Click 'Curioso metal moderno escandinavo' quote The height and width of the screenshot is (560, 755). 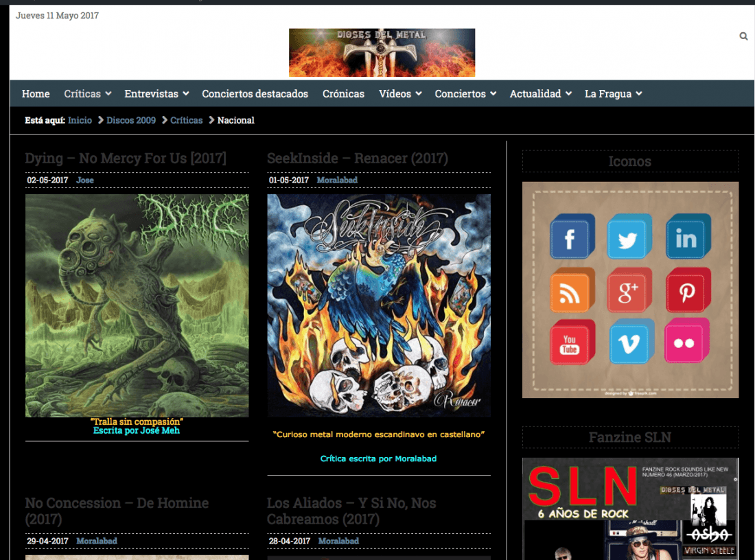(x=379, y=434)
